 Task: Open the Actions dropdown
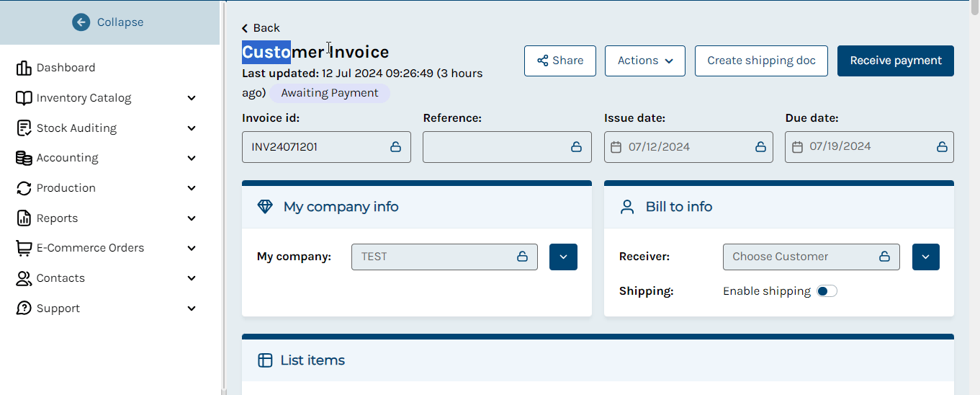tap(645, 61)
